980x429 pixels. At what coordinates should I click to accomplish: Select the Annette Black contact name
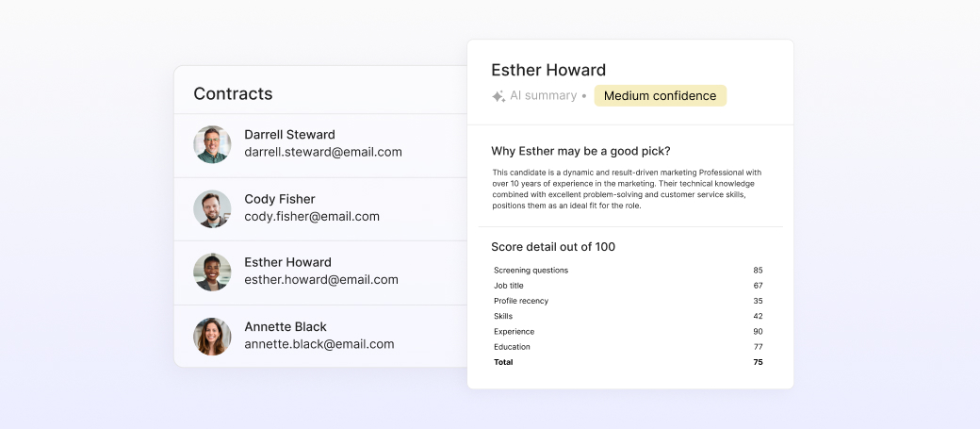285,326
